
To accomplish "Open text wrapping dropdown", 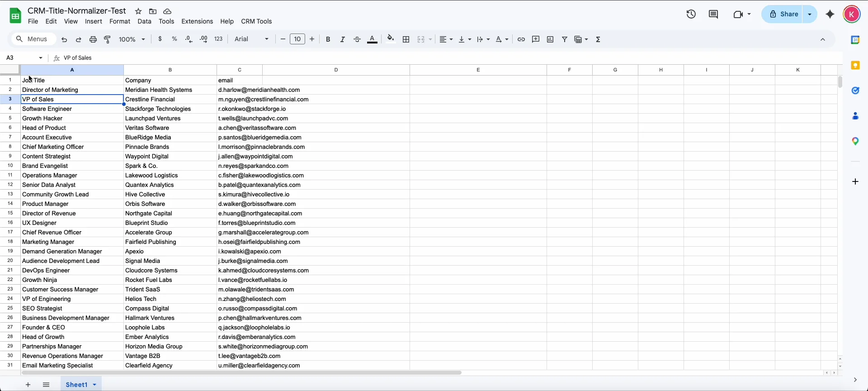I will tap(483, 39).
